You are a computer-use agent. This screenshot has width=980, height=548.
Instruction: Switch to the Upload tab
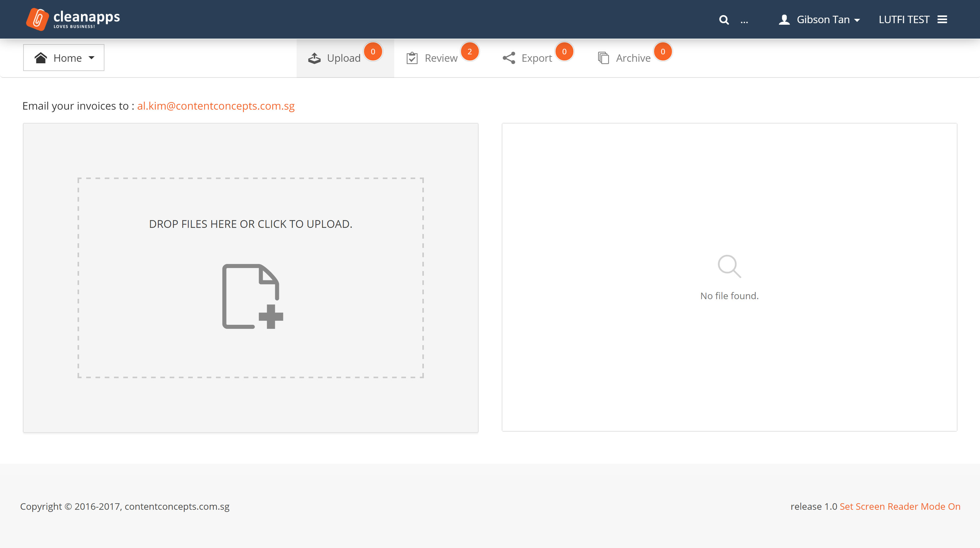click(345, 58)
